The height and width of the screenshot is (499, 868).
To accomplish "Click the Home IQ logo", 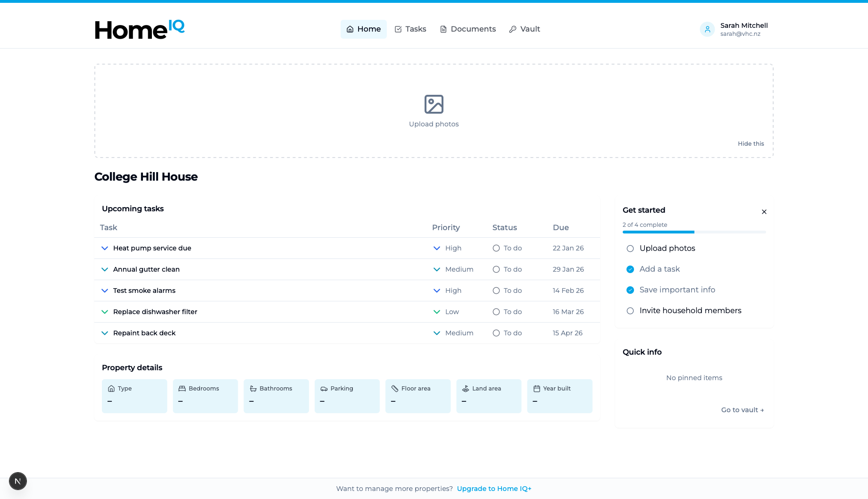I will (140, 29).
